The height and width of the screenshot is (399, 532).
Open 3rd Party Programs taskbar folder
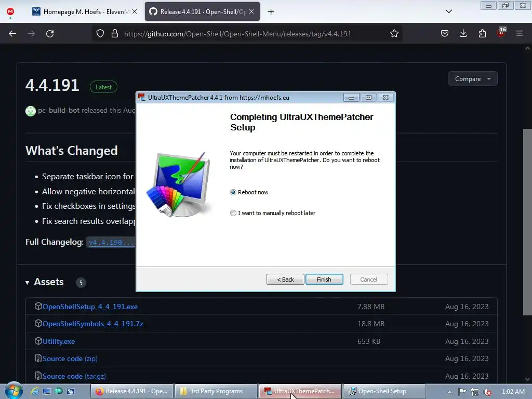click(x=216, y=391)
